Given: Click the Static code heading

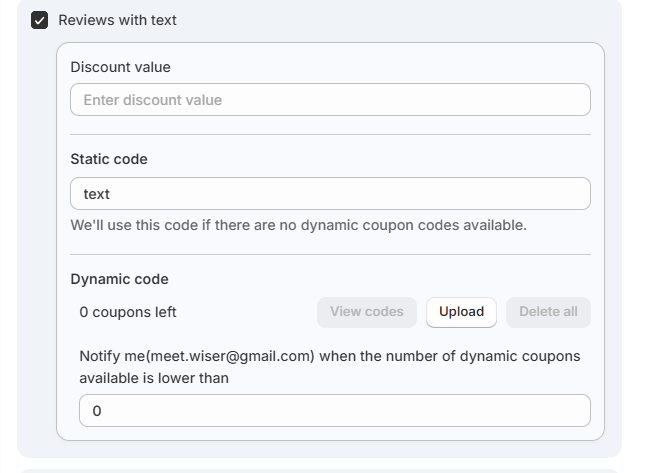Looking at the screenshot, I should coord(109,159).
